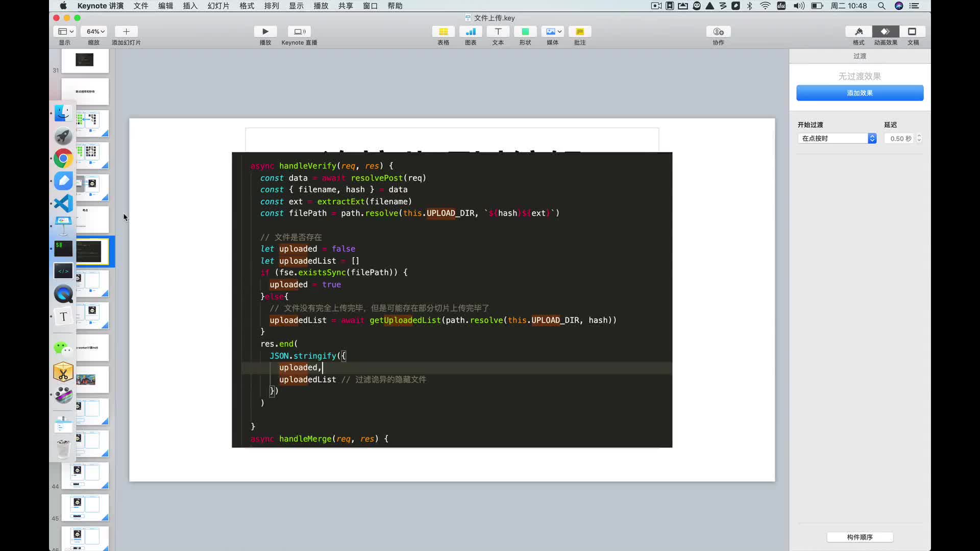Open the 幻灯片 menu in menu bar
The width and height of the screenshot is (980, 551).
pos(218,6)
